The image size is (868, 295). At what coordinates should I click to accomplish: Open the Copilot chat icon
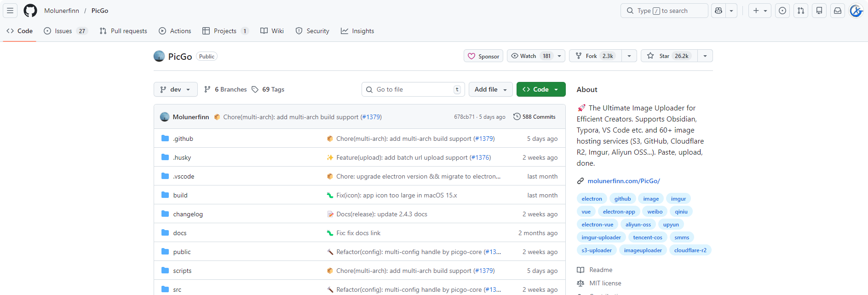tap(719, 11)
